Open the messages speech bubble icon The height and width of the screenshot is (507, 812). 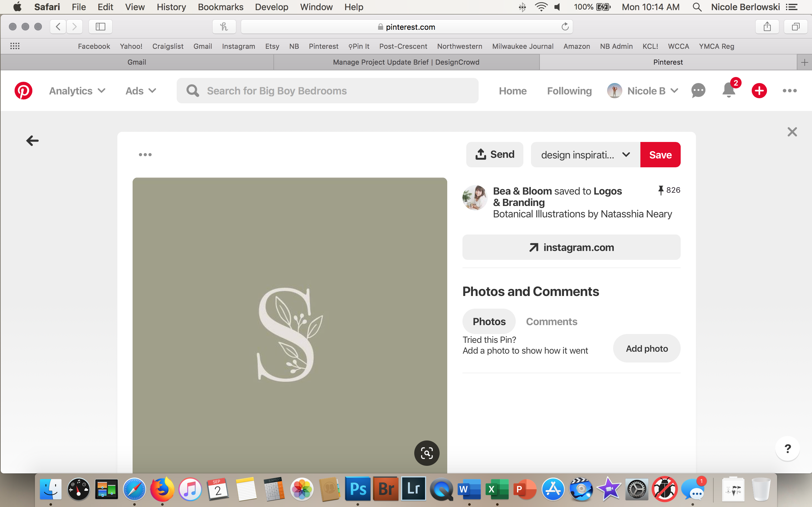pos(698,91)
